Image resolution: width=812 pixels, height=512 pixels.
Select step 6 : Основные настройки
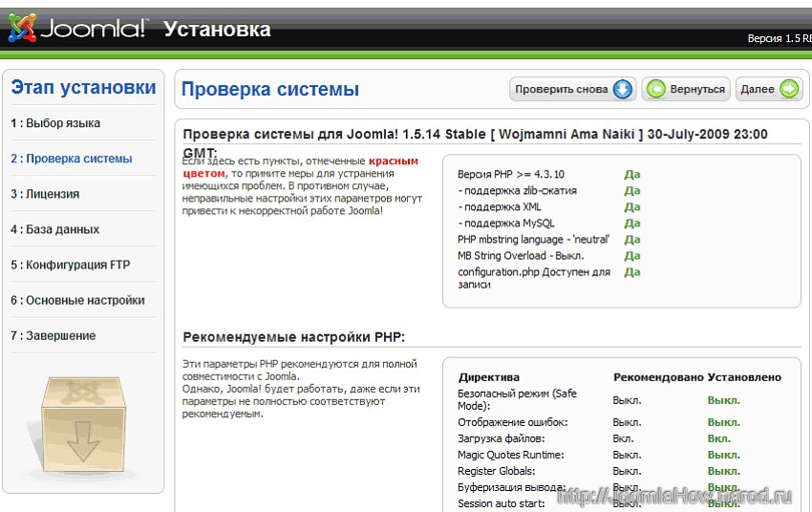77,300
